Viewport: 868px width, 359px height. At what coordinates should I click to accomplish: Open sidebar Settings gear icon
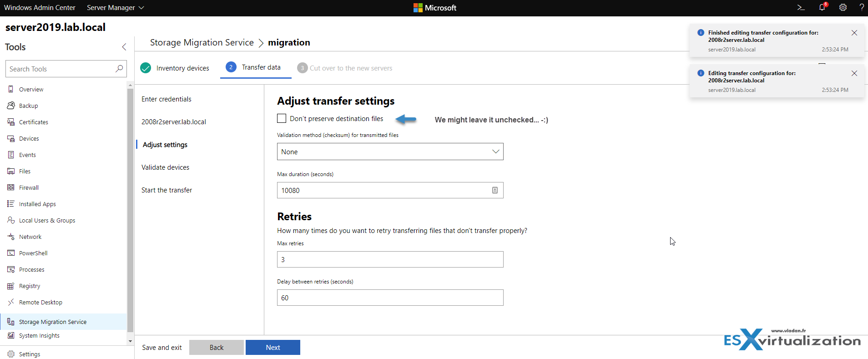coord(11,354)
